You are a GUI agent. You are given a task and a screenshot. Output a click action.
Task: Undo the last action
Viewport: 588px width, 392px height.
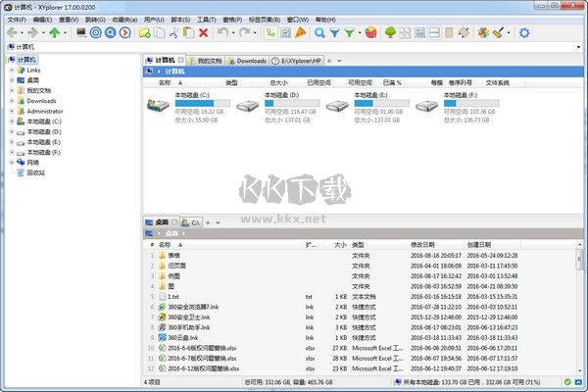coord(222,33)
